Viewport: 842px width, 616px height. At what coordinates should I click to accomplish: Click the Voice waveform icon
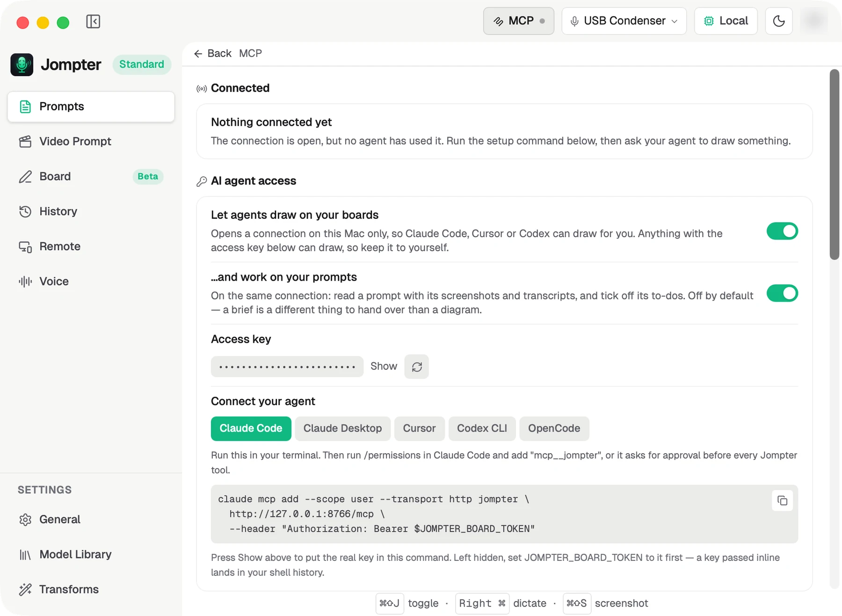coord(25,282)
